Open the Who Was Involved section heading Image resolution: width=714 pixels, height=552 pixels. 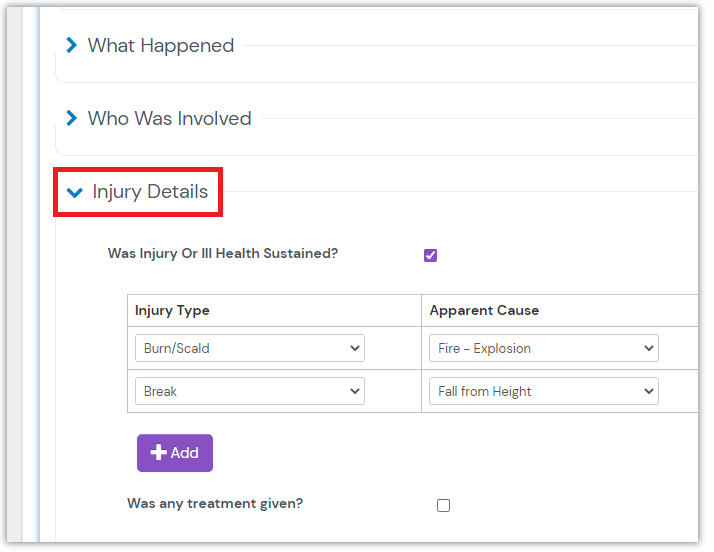click(169, 118)
